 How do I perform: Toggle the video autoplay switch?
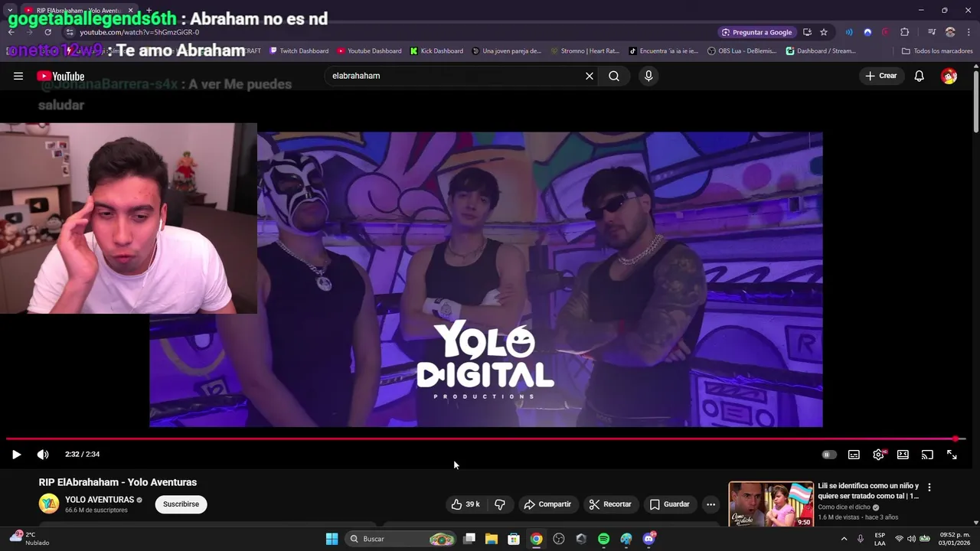[x=828, y=455]
